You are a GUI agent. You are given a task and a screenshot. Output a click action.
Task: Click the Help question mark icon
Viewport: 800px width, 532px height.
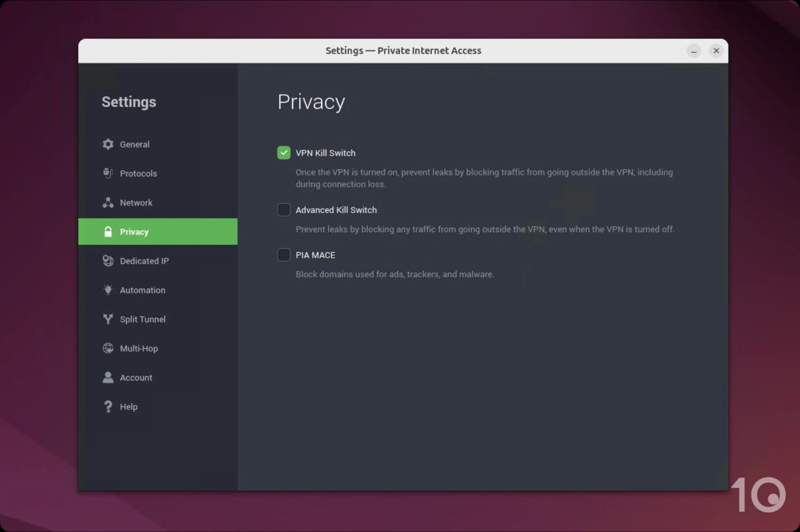108,407
